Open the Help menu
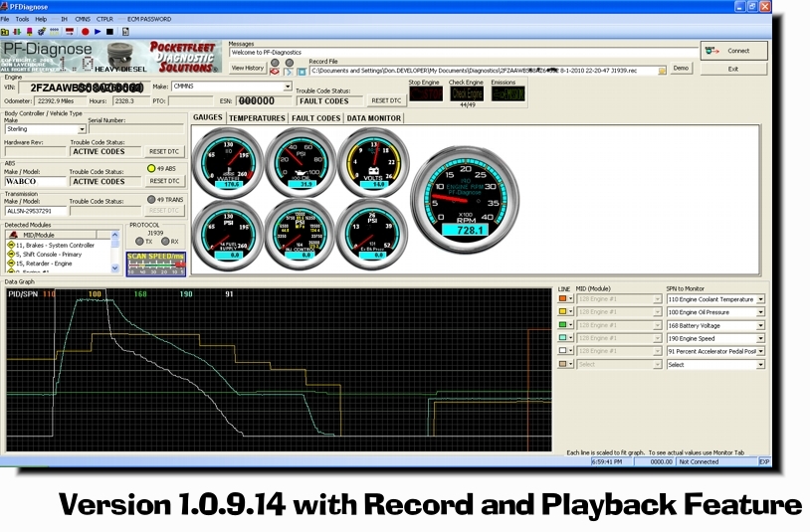 (x=41, y=19)
